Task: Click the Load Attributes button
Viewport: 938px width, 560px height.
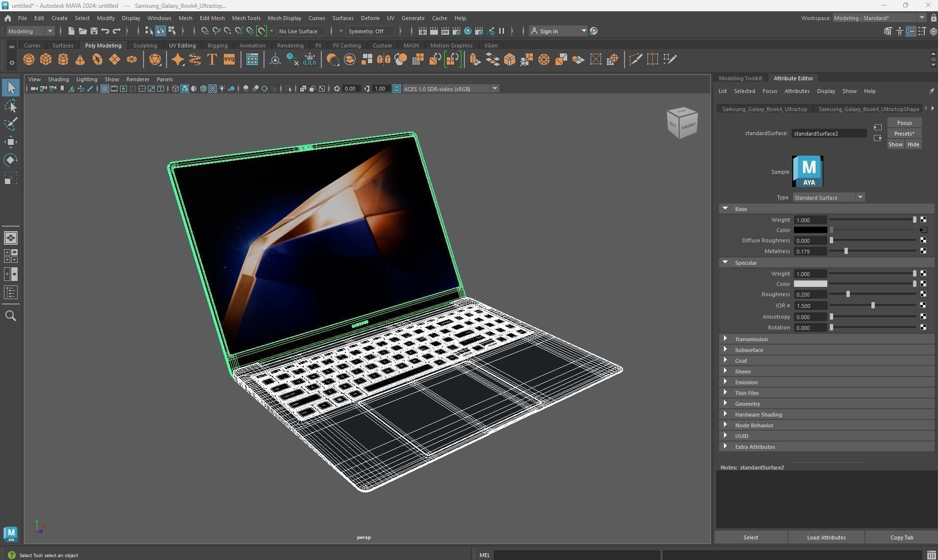Action: click(x=826, y=537)
